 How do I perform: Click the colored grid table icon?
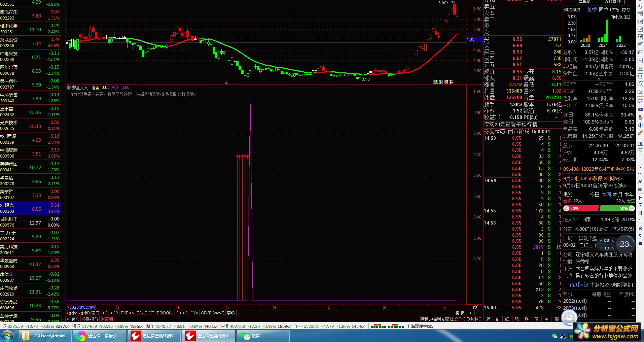(x=640, y=21)
